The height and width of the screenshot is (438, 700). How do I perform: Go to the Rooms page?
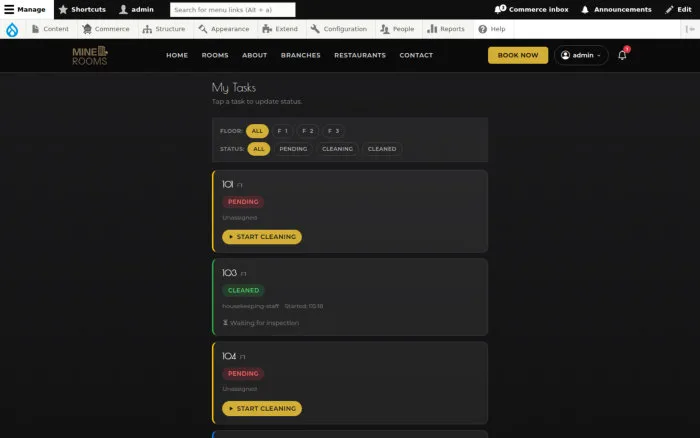click(215, 55)
